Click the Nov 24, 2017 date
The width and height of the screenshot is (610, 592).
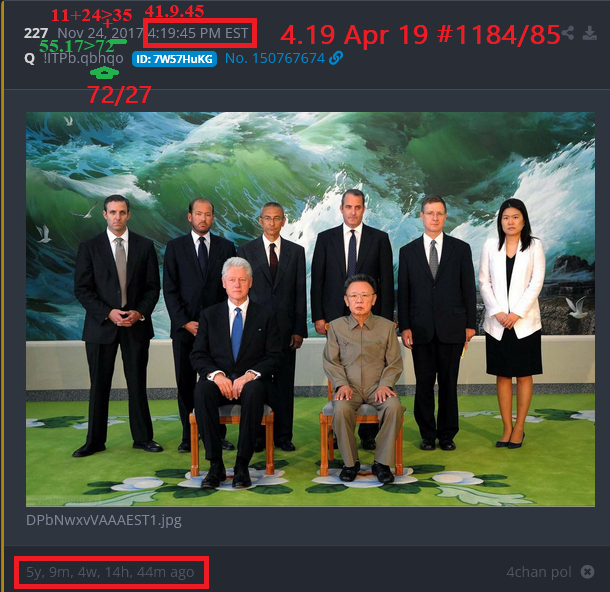tap(100, 33)
